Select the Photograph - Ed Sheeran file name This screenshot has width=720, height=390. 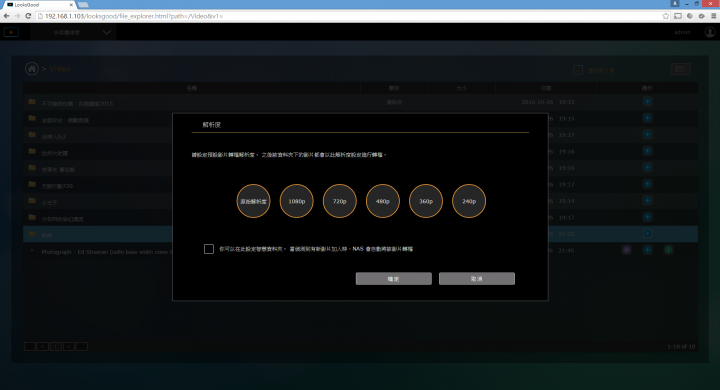point(107,252)
